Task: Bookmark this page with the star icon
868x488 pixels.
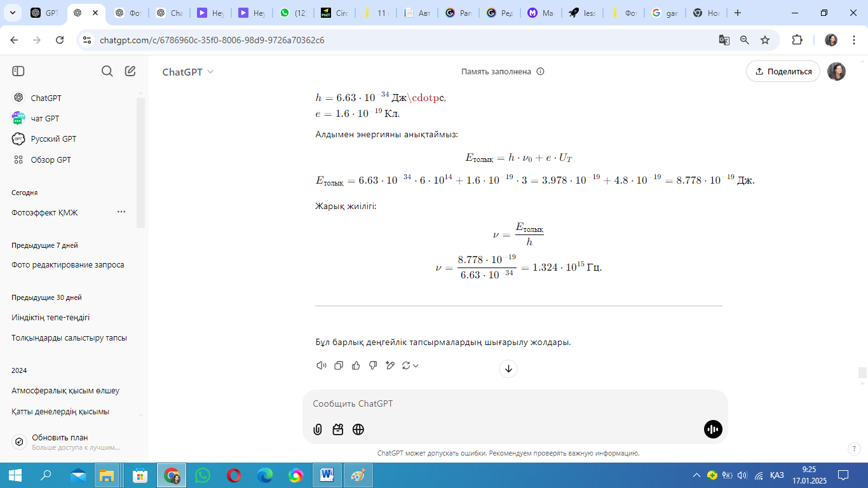Action: click(765, 40)
